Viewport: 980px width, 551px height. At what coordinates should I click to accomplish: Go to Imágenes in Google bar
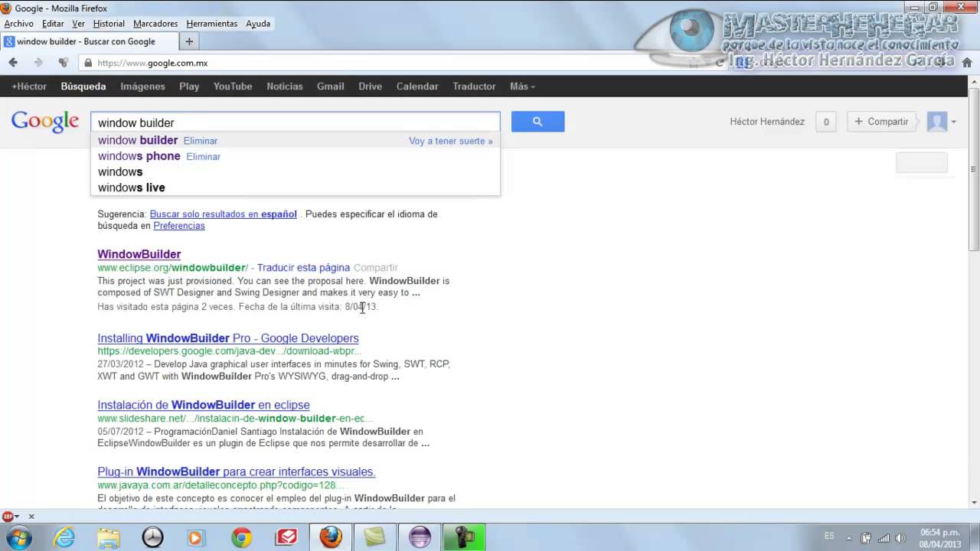[x=142, y=86]
